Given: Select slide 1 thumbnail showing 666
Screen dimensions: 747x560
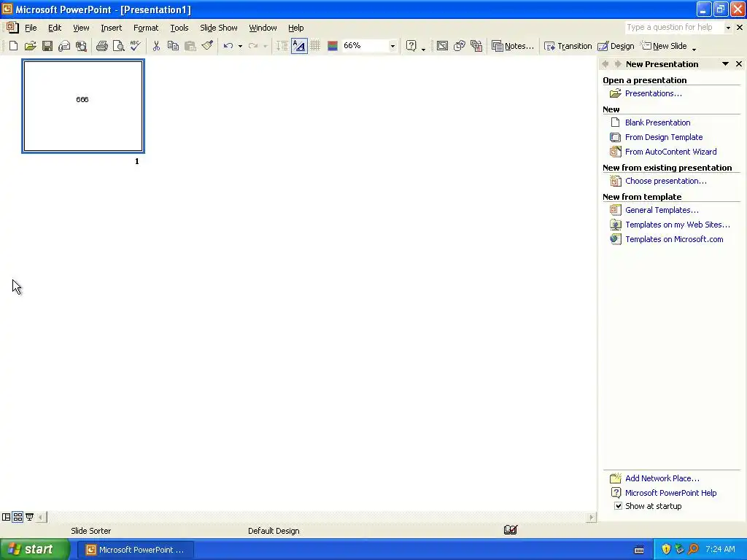Looking at the screenshot, I should 83,106.
